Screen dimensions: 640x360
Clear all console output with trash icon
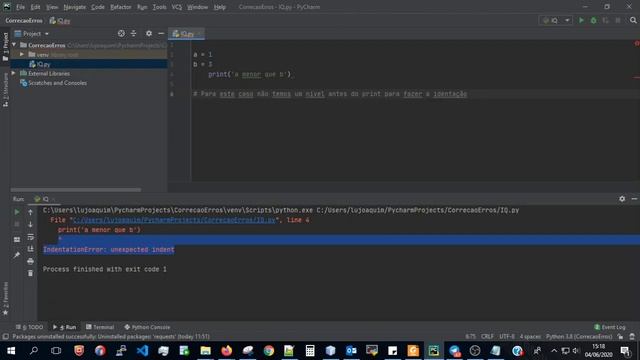[30, 273]
